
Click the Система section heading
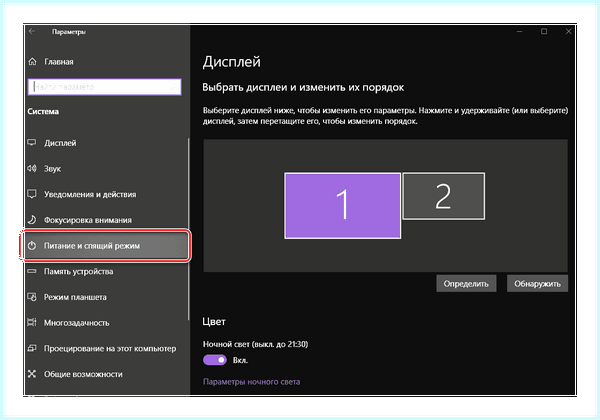pyautogui.click(x=43, y=111)
